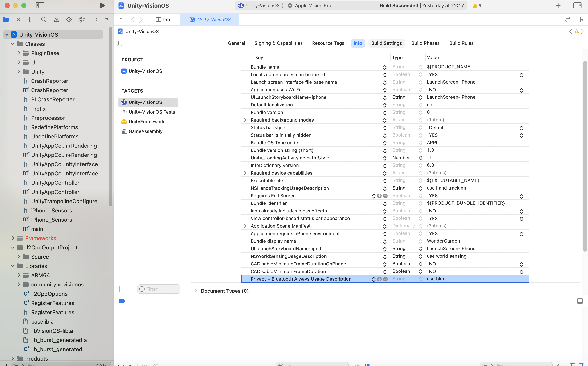
Task: Hide the project and targets list
Action: coord(119,43)
